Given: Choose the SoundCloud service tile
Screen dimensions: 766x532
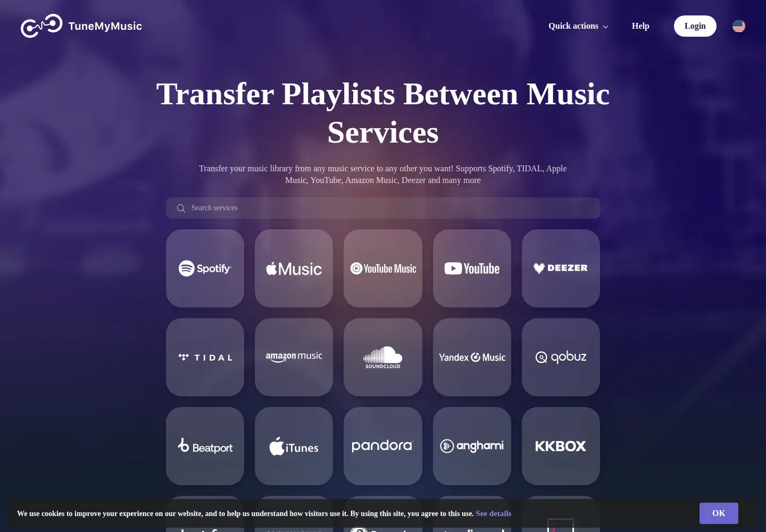Looking at the screenshot, I should click(x=383, y=357).
